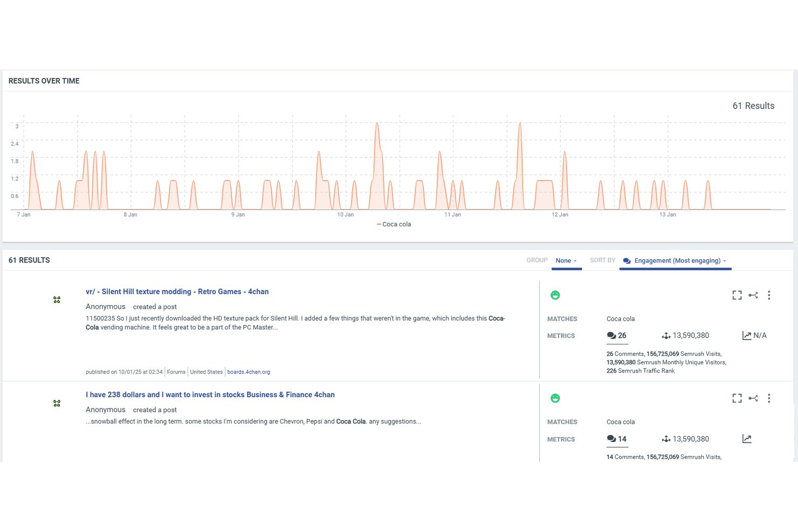Click the 226 Semrush Traffic Rank text
The image size is (798, 532).
641,371
